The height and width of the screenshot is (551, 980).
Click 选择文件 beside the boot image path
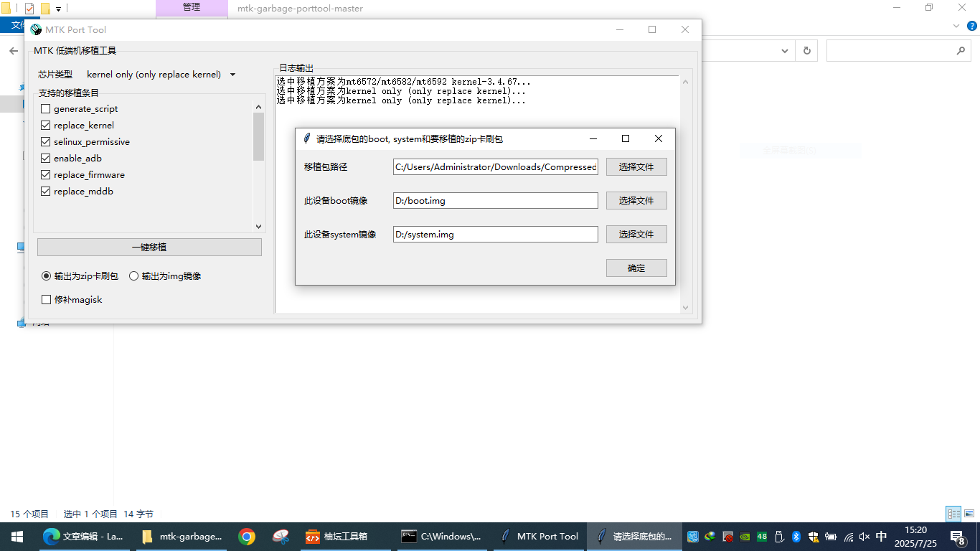[636, 201]
